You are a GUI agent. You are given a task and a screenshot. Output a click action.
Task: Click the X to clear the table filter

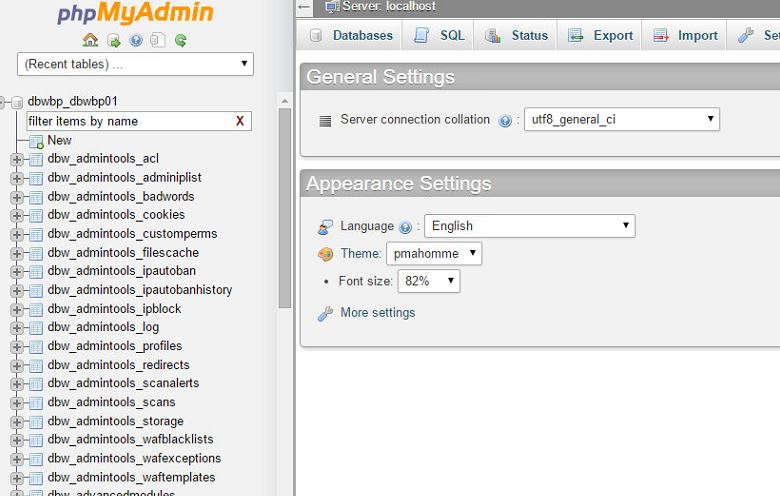(x=240, y=121)
